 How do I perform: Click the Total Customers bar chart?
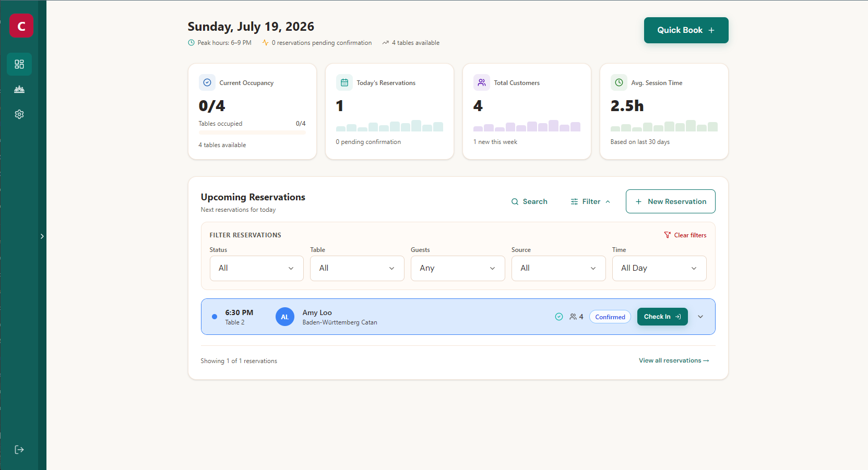(527, 126)
